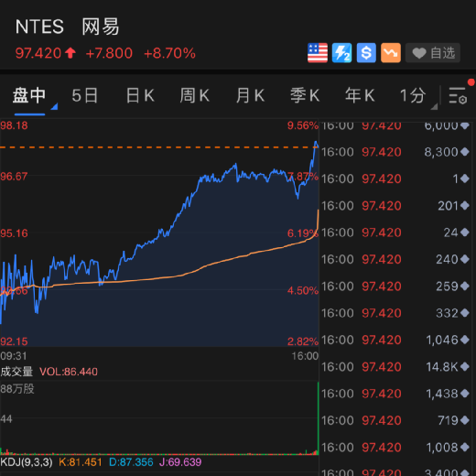Click the trade row with volume 1,008
Viewport: 476px width, 476px height.
(x=395, y=448)
